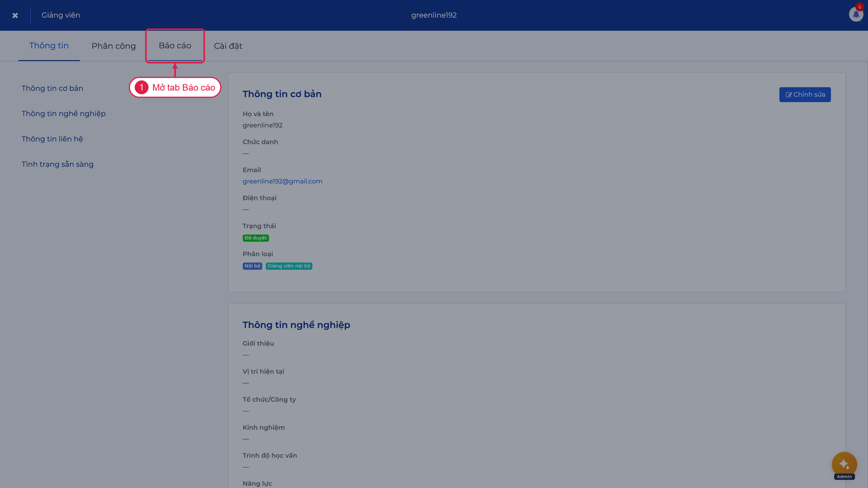The image size is (868, 488).
Task: Open Thông tin liên hệ sidebar link
Action: (52, 139)
